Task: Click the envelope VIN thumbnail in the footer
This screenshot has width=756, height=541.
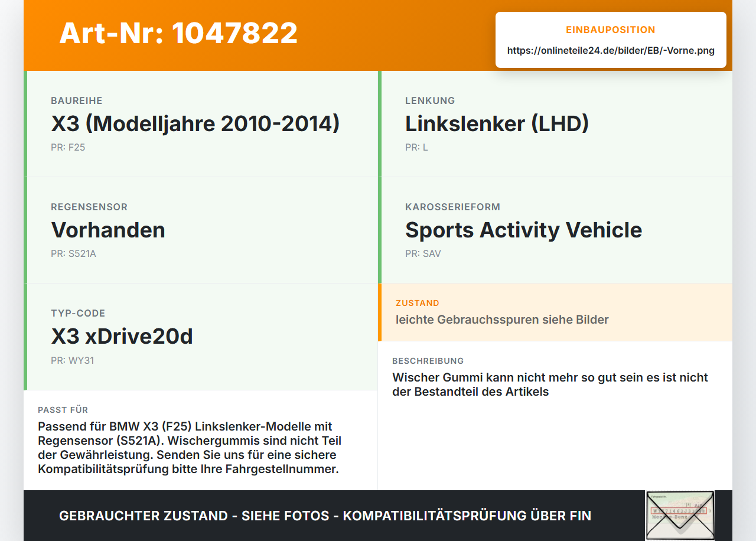Action: coord(680,515)
